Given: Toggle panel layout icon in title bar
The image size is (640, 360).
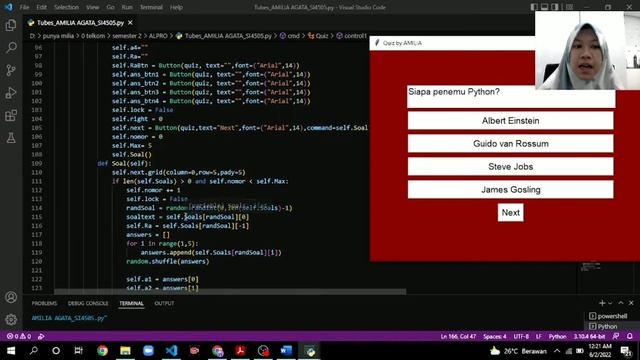Looking at the screenshot, I should (544, 7).
